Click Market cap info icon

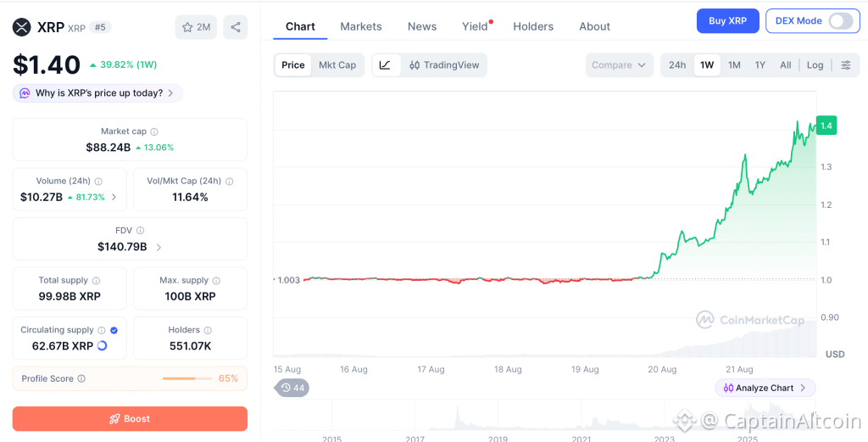(x=154, y=131)
